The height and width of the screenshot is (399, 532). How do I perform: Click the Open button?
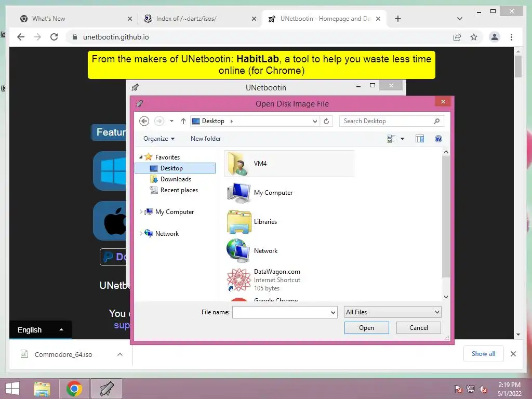366,328
